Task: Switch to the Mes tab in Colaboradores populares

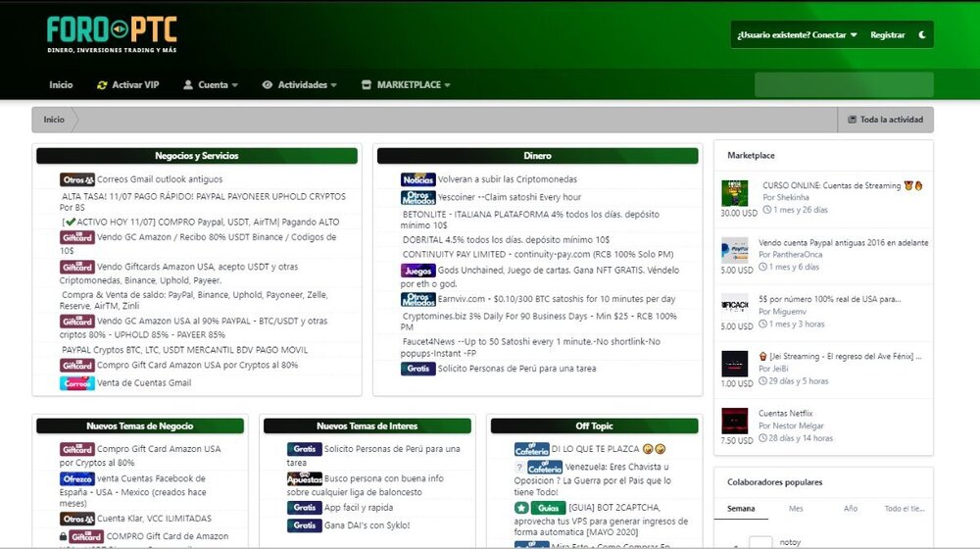Action: [x=795, y=509]
